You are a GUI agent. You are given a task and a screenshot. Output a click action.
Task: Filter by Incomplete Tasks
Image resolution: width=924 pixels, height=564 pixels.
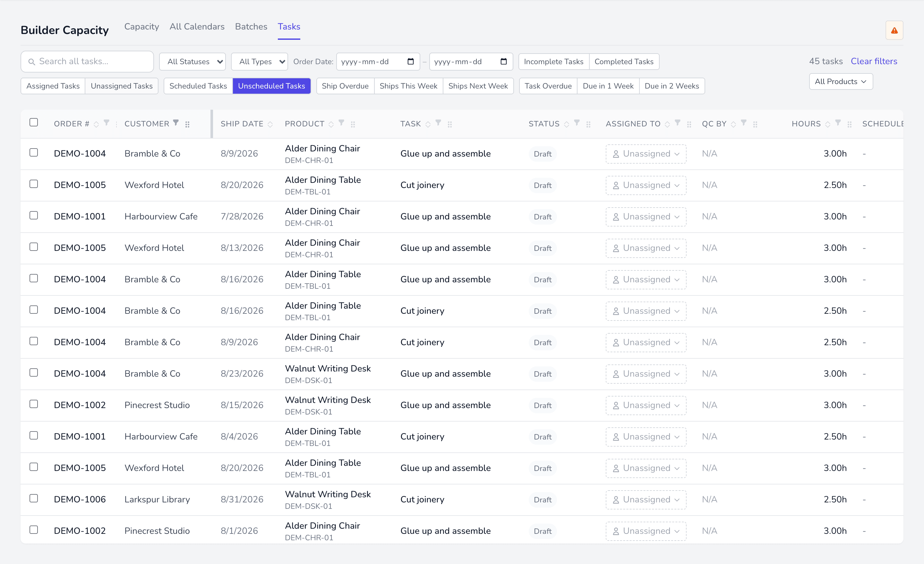(x=553, y=62)
